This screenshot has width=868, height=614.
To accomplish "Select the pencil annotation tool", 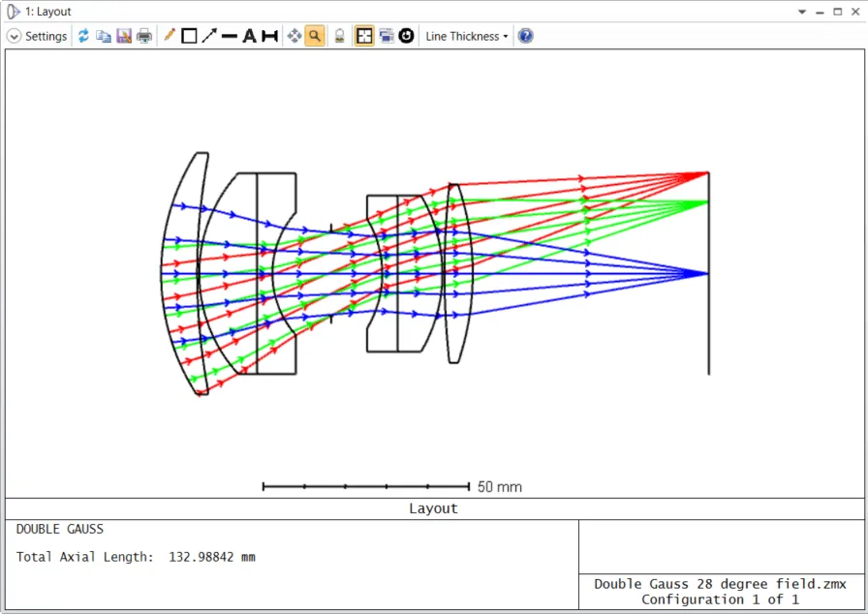I will click(170, 36).
